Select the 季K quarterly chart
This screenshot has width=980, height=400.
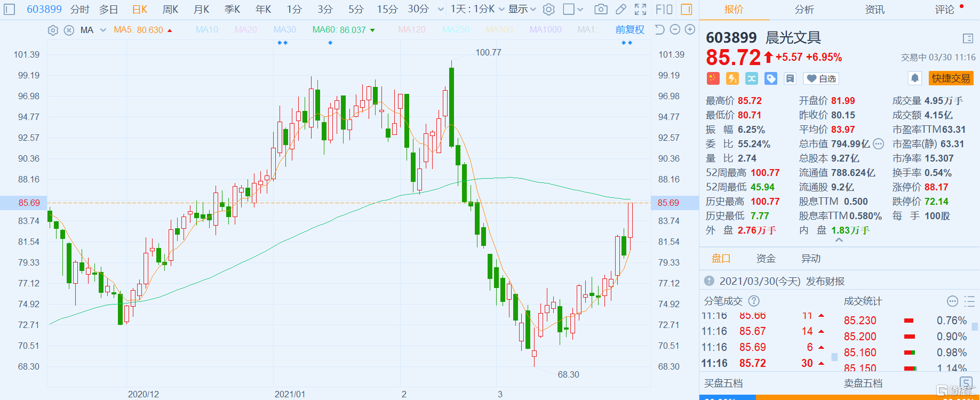point(233,9)
